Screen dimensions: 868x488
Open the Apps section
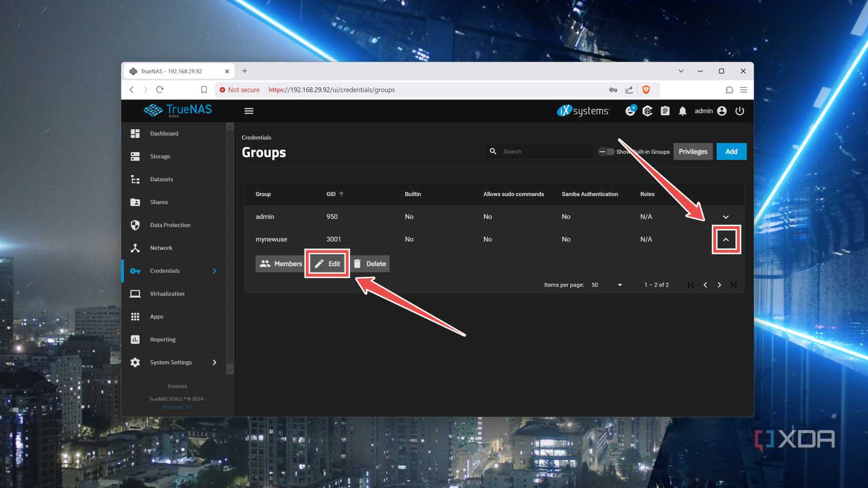[x=156, y=316]
